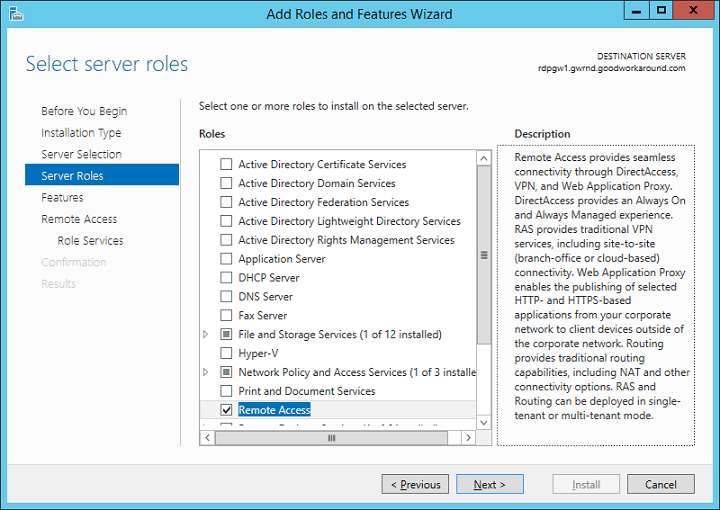
Task: Switch to Server Selection page
Action: pos(81,155)
